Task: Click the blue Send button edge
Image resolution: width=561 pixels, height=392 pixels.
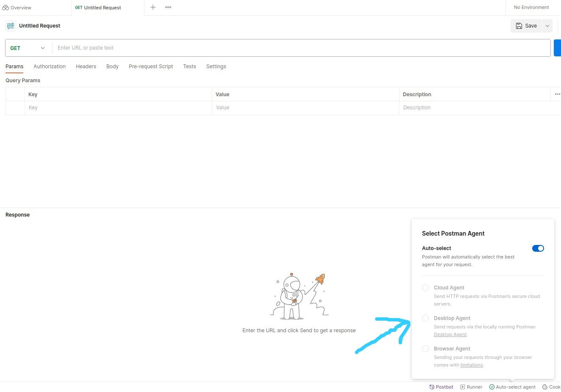Action: click(x=558, y=48)
